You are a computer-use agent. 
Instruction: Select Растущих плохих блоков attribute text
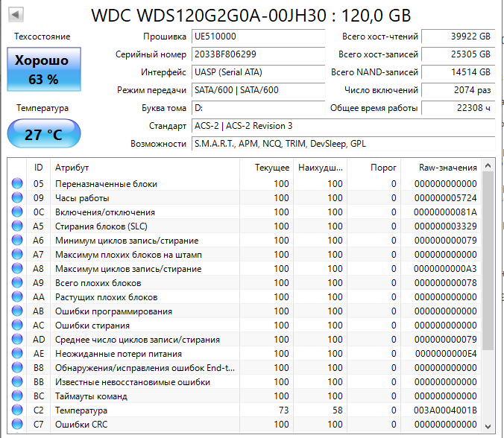(106, 297)
